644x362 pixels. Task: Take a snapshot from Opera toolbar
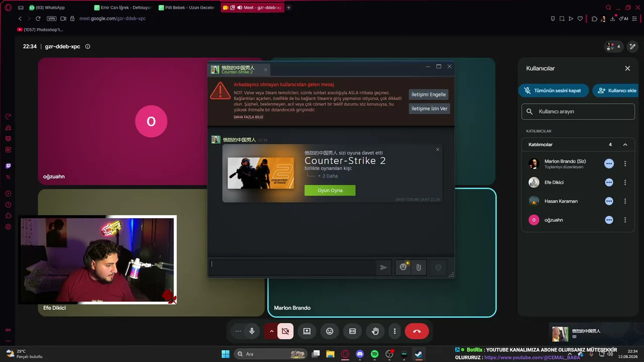[x=561, y=19]
